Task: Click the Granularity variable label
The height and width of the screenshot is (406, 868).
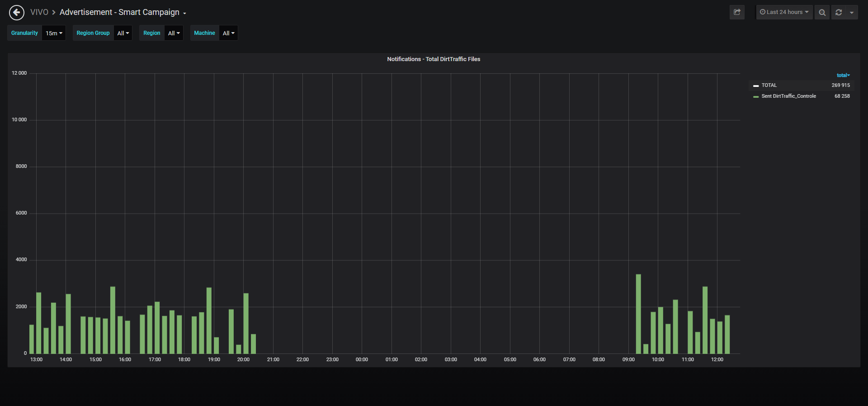Action: tap(24, 33)
